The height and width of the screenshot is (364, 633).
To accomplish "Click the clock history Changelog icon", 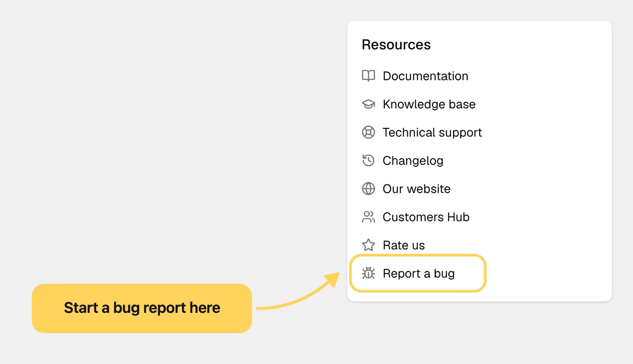I will tap(368, 160).
